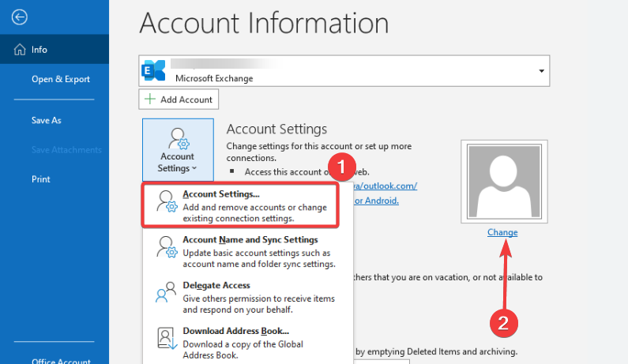The image size is (628, 364).
Task: Open Delegate Access menu entry
Action: click(x=248, y=297)
